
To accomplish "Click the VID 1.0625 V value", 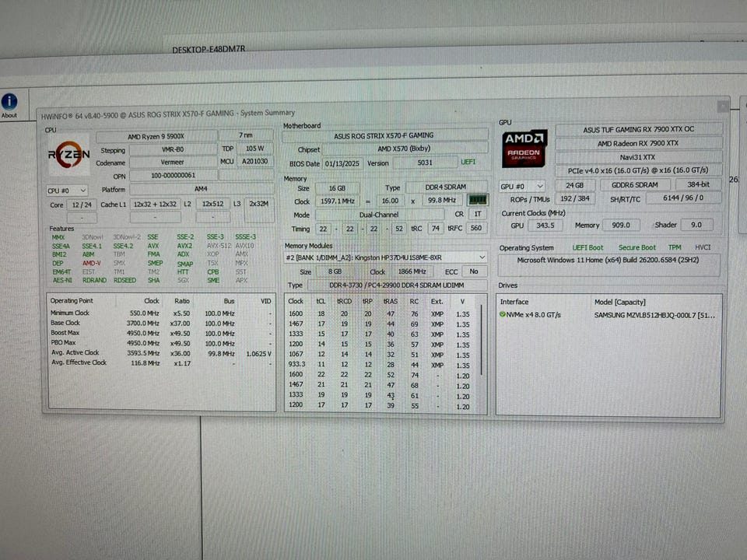I will click(x=258, y=354).
